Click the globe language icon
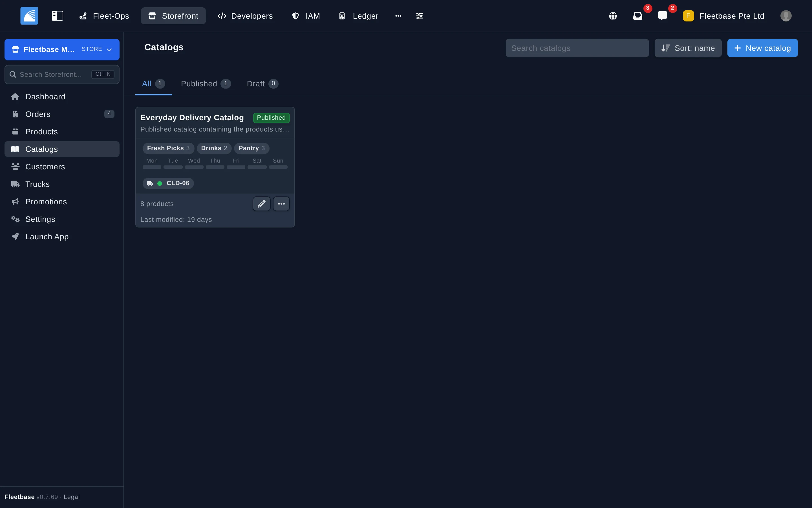This screenshot has width=812, height=508. (613, 16)
